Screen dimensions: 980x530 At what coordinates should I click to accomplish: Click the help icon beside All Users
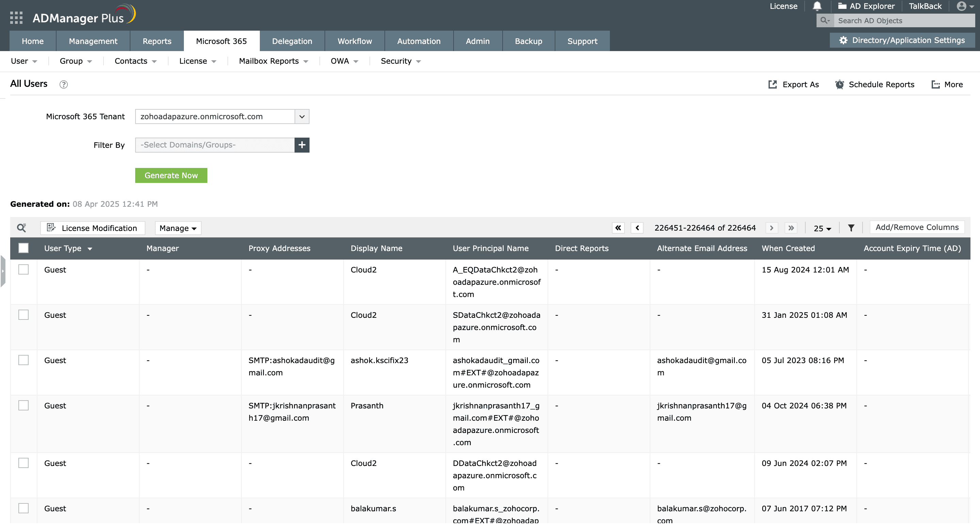64,84
